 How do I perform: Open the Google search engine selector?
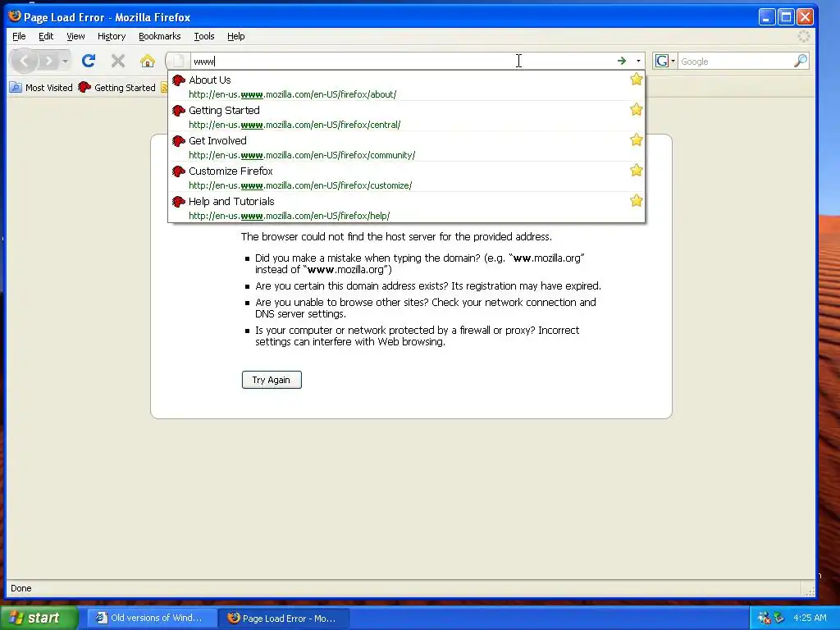tap(664, 61)
